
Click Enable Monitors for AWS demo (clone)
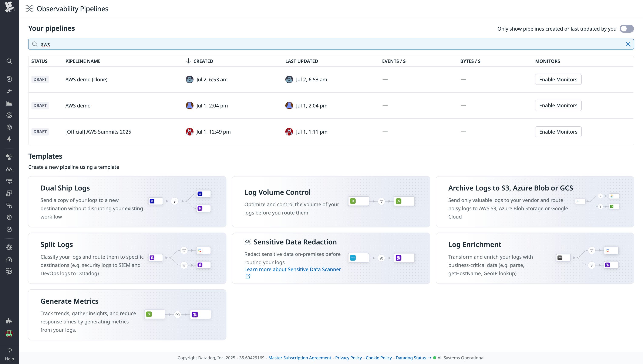click(x=558, y=79)
